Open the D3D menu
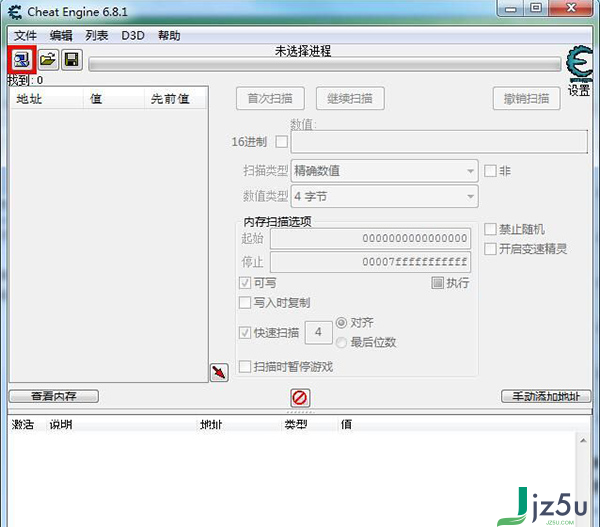This screenshot has width=600, height=527. (x=133, y=36)
